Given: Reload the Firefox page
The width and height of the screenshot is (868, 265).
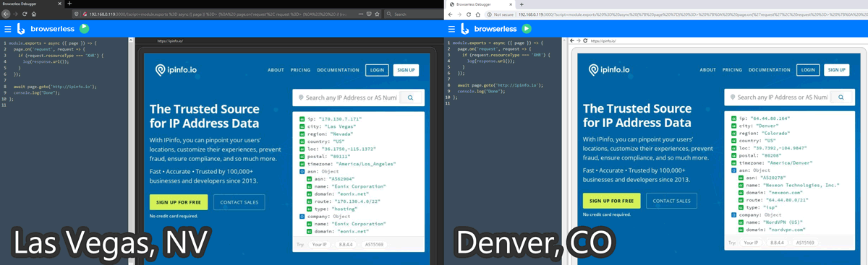Looking at the screenshot, I should (x=25, y=14).
